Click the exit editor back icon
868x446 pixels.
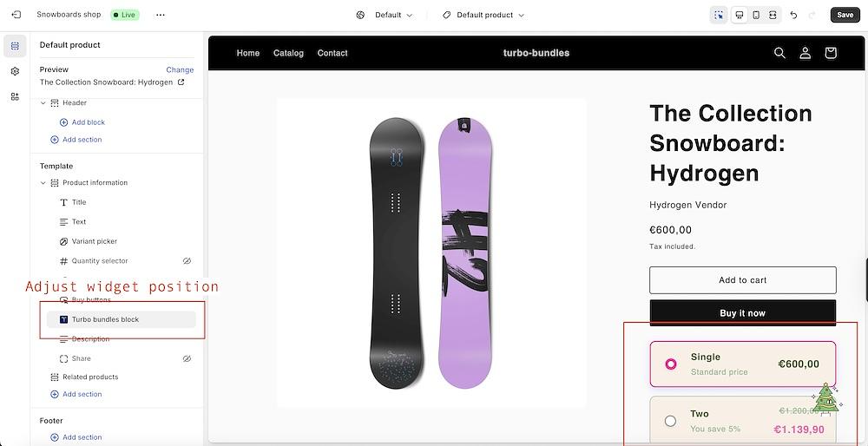click(16, 15)
